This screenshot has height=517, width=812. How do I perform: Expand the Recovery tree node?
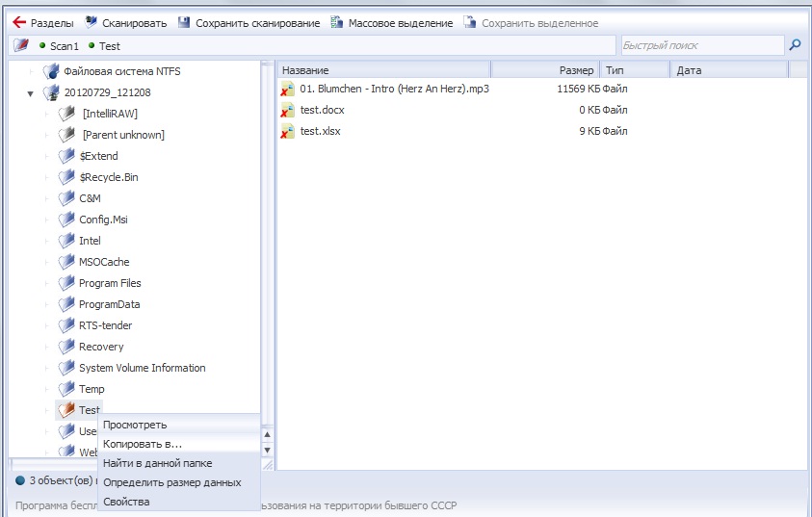46,348
